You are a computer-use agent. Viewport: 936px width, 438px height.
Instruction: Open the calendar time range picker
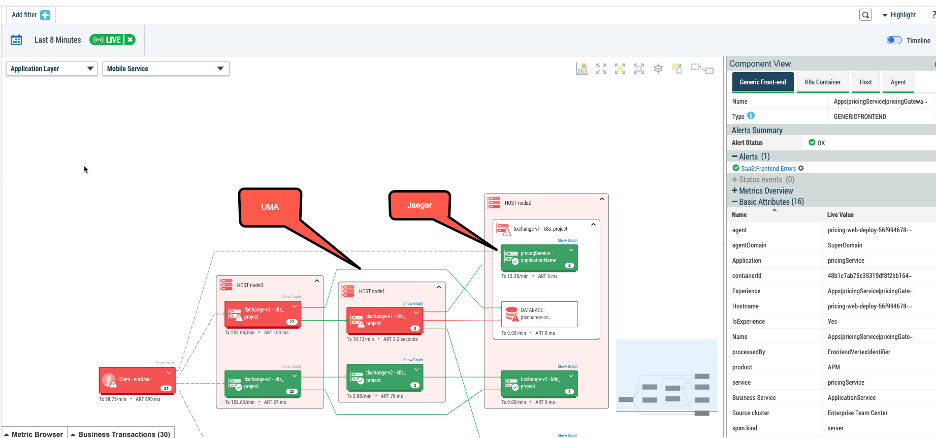(17, 40)
